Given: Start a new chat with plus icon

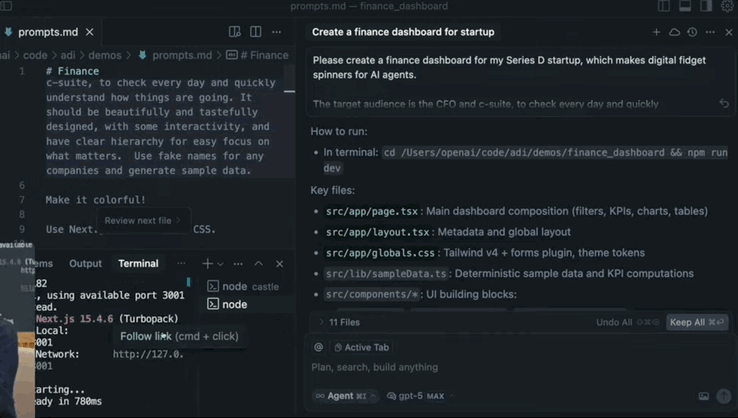Looking at the screenshot, I should [x=657, y=32].
